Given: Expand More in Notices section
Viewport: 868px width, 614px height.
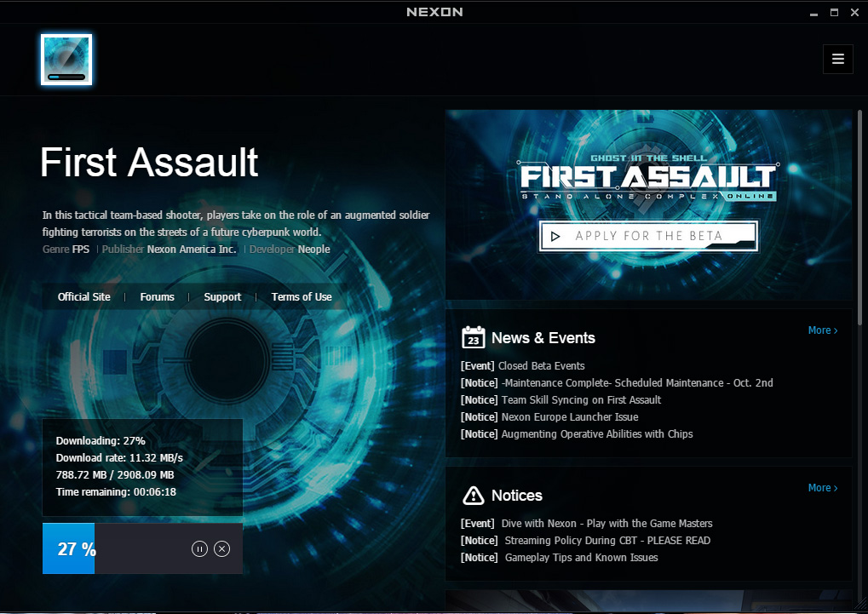Looking at the screenshot, I should click(823, 488).
